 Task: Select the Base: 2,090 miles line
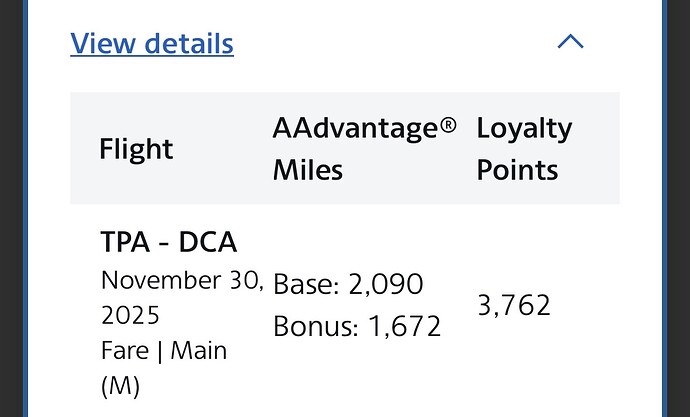(348, 284)
